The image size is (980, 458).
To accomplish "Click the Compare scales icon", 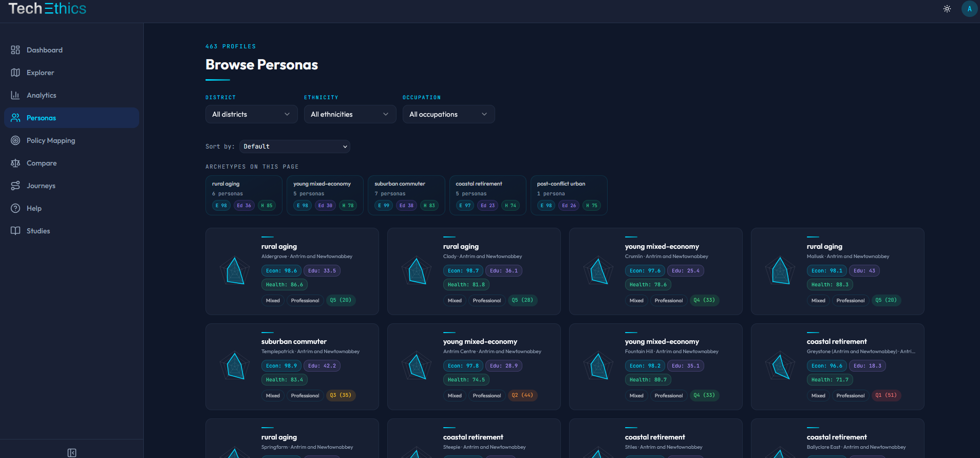I will 15,163.
